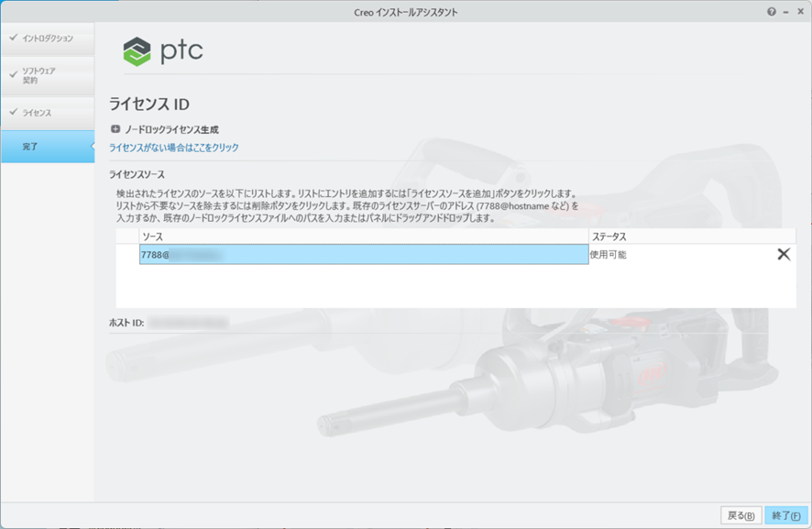
Task: Click the help question mark icon
Action: (x=771, y=12)
